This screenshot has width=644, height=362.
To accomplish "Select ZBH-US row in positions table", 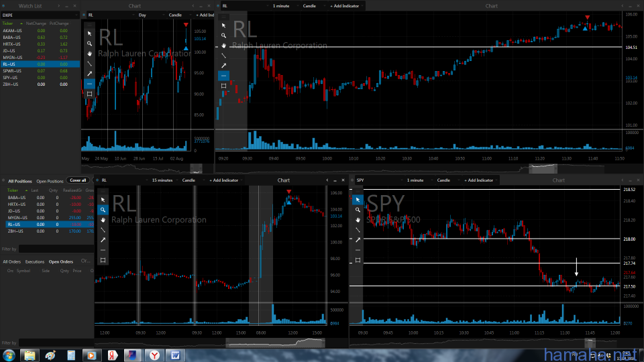I will tap(50, 231).
